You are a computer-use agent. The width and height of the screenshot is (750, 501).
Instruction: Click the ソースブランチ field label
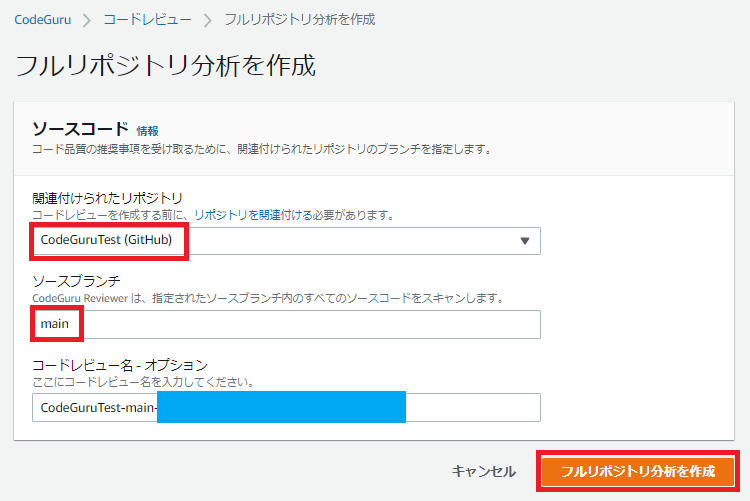77,281
